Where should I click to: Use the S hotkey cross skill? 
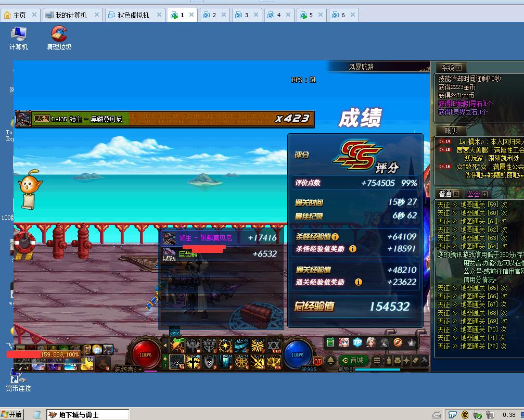tap(193, 362)
